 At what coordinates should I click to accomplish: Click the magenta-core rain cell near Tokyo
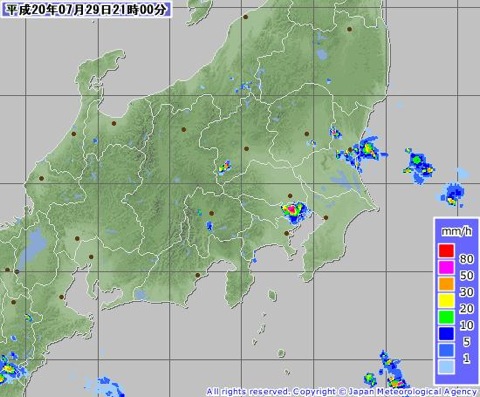pyautogui.click(x=292, y=209)
